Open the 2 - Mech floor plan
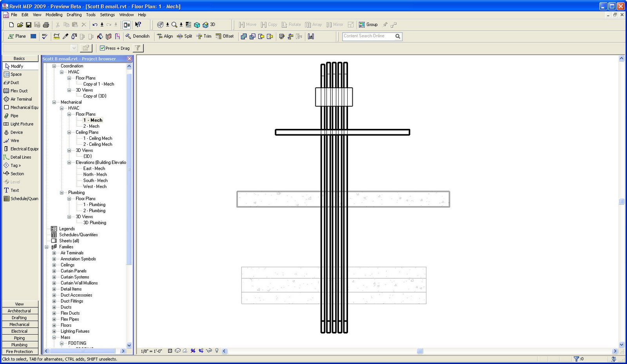This screenshot has height=364, width=627. [91, 127]
